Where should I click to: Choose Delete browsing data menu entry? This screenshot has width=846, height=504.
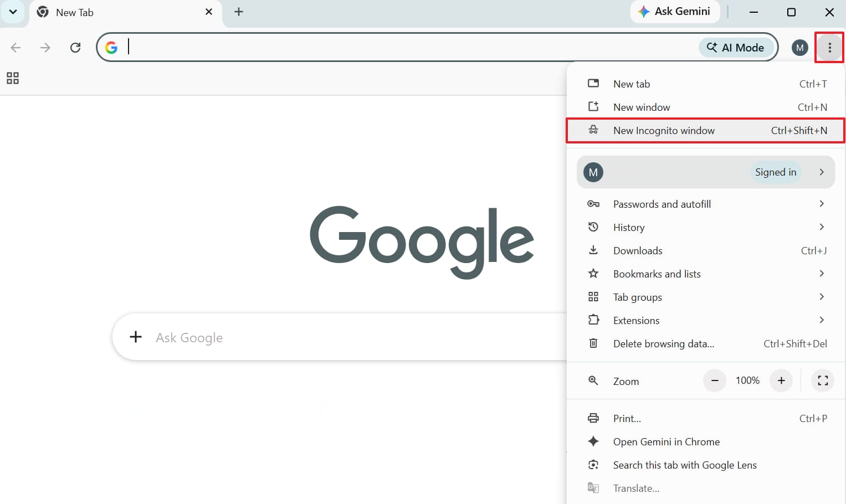(705, 343)
